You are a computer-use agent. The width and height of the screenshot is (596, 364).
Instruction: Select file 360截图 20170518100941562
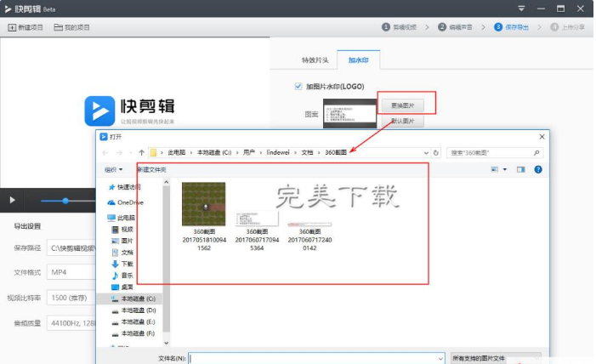click(204, 216)
